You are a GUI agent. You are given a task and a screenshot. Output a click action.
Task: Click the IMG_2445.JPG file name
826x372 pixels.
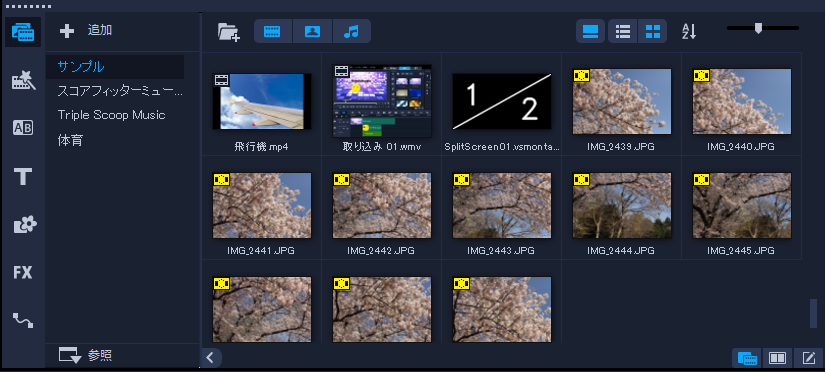741,251
